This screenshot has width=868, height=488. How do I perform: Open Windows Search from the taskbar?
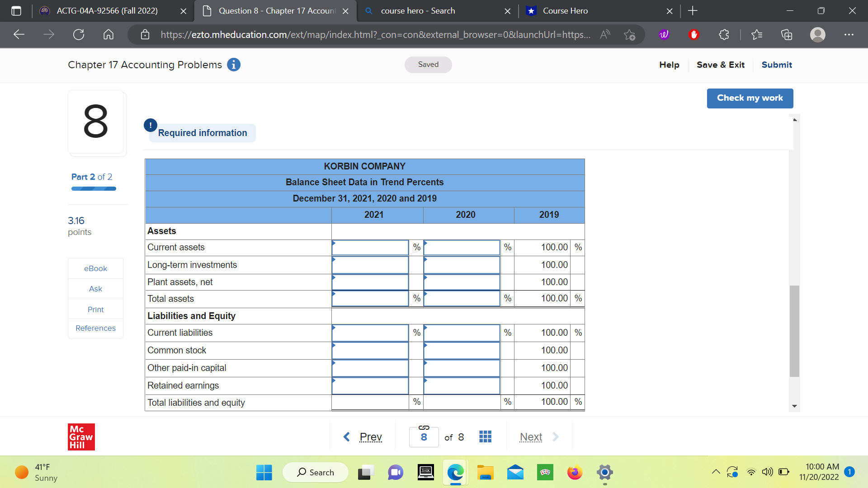click(x=316, y=472)
